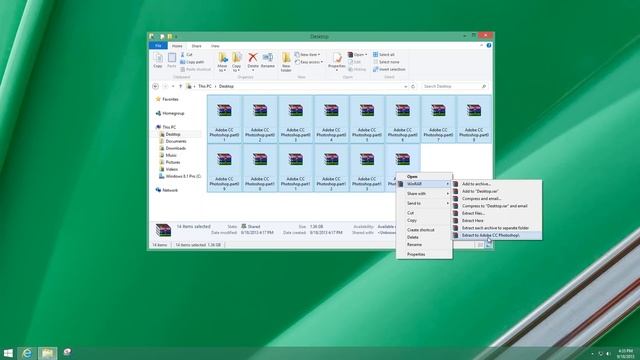
Task: Select archive Adobe CC Photoshop.part09
Action: (x=224, y=168)
